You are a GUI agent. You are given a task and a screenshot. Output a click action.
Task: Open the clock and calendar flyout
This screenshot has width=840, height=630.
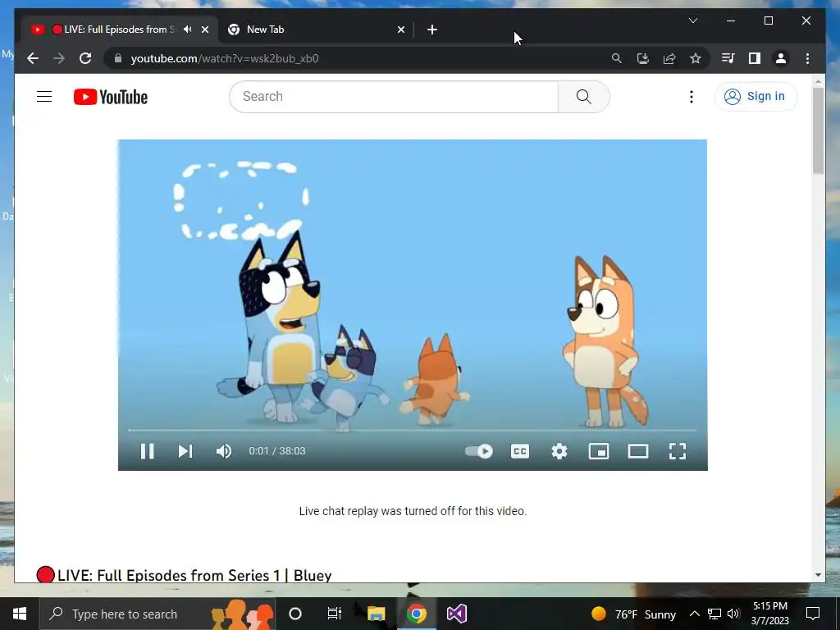(769, 614)
